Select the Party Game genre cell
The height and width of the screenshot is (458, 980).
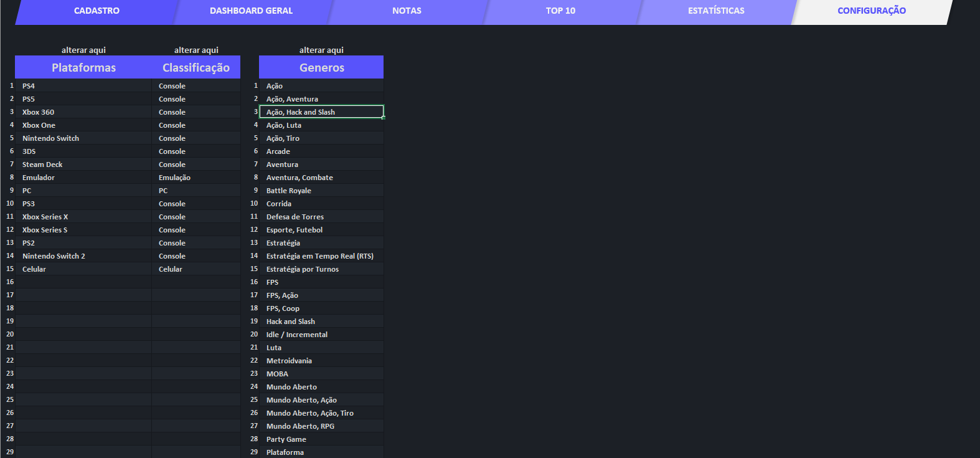(321, 439)
